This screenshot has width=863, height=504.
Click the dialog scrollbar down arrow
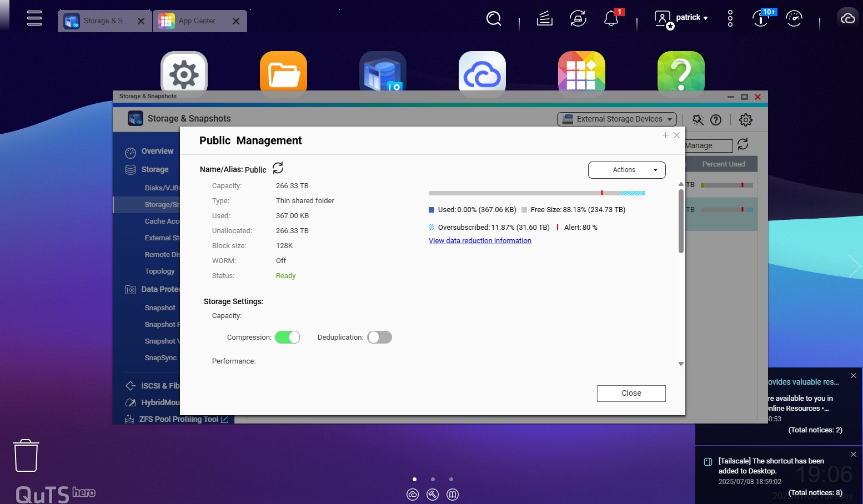(x=681, y=364)
